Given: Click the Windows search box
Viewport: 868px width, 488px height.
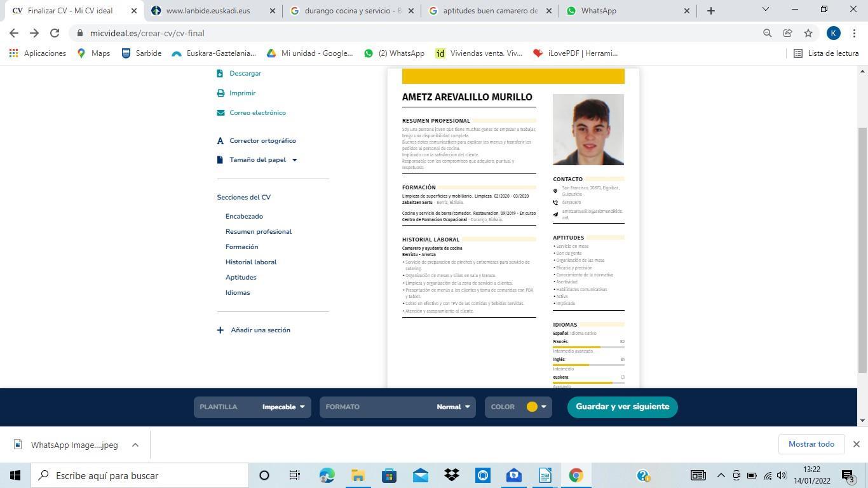Looking at the screenshot, I should [139, 475].
